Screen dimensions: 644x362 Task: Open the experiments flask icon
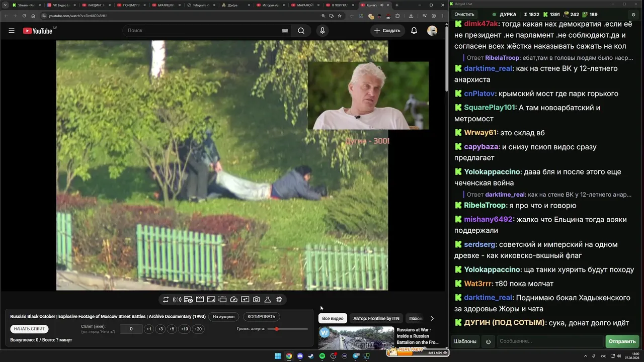pyautogui.click(x=268, y=300)
